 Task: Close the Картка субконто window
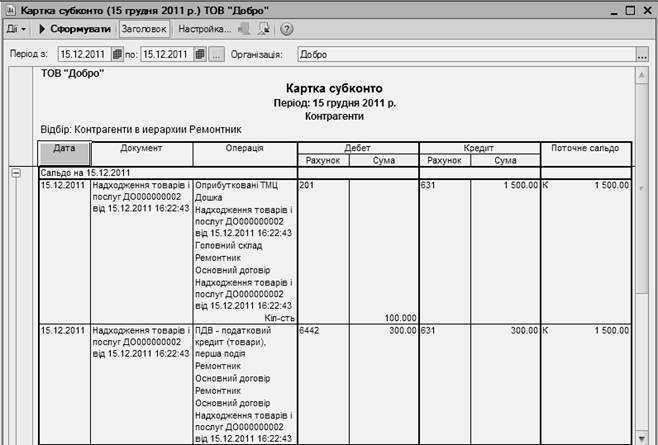(x=648, y=10)
